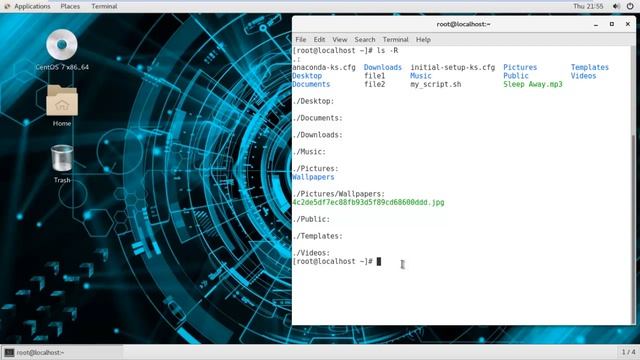
Task: Click the ./Templates: heading line
Action: (318, 236)
